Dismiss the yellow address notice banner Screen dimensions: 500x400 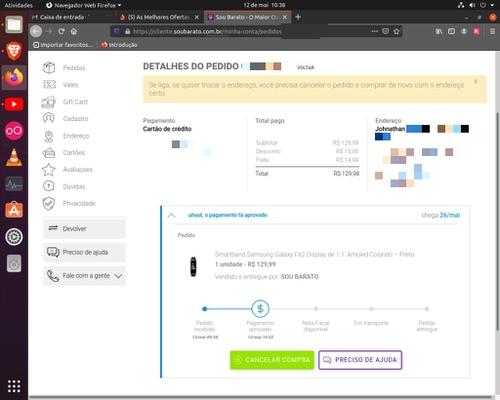click(x=476, y=81)
